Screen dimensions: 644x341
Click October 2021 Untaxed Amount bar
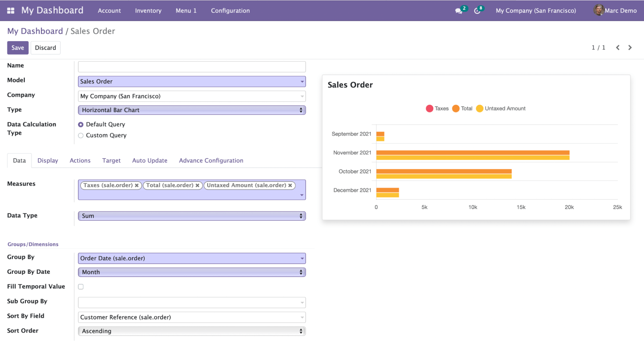click(444, 176)
